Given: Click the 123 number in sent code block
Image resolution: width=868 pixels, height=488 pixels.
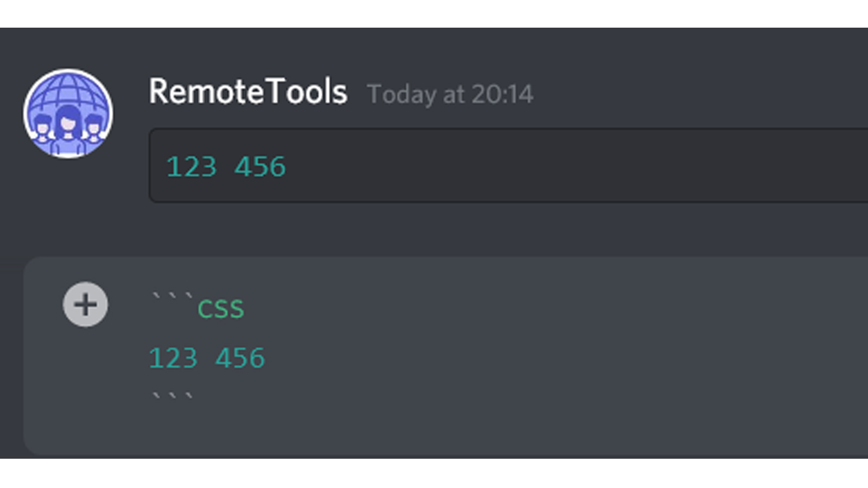Looking at the screenshot, I should [x=192, y=166].
